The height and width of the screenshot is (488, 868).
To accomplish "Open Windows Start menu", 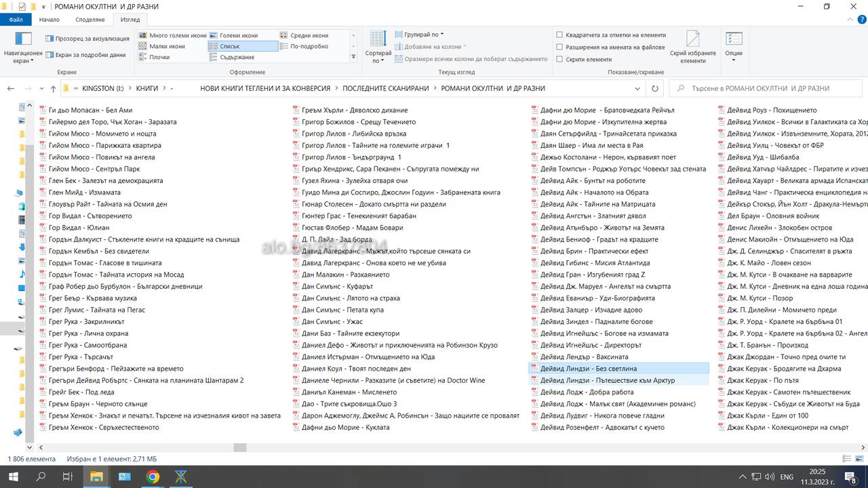I will click(x=14, y=476).
